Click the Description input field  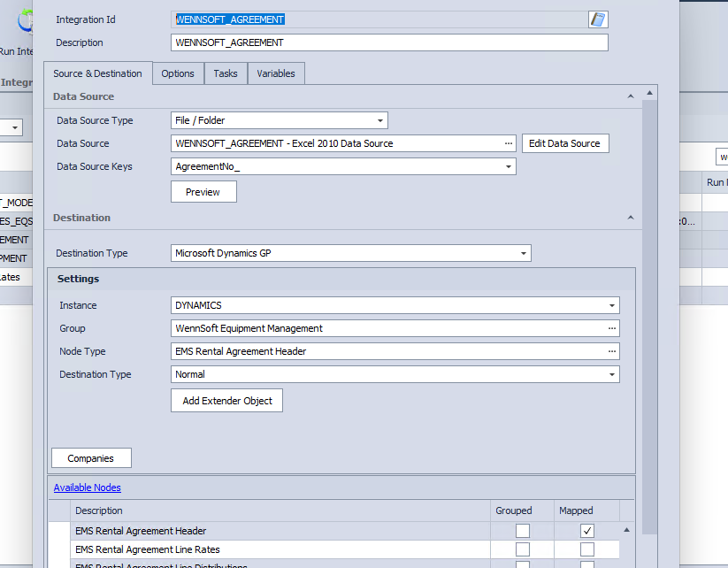coord(389,42)
